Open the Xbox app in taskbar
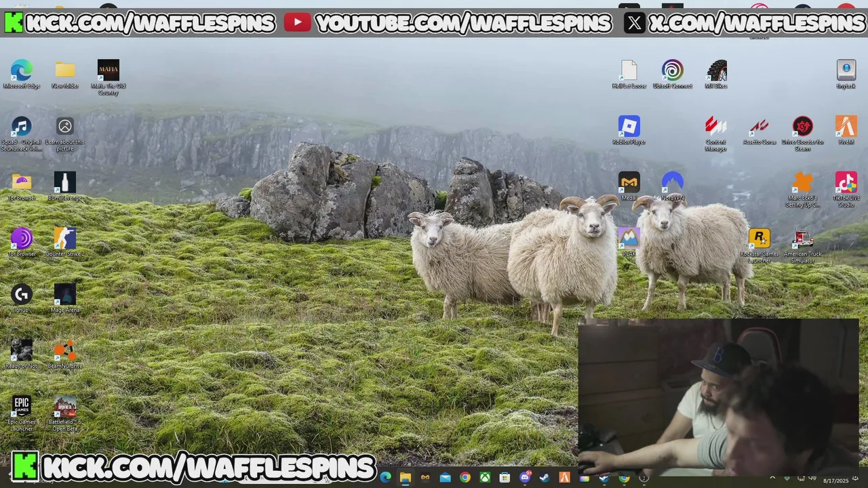This screenshot has height=488, width=868. tap(485, 478)
